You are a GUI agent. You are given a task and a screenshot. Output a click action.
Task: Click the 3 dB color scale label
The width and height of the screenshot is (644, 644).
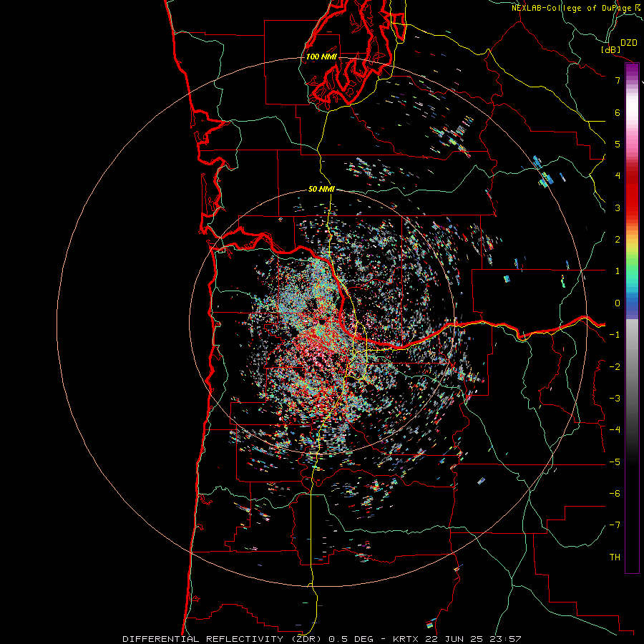click(618, 208)
